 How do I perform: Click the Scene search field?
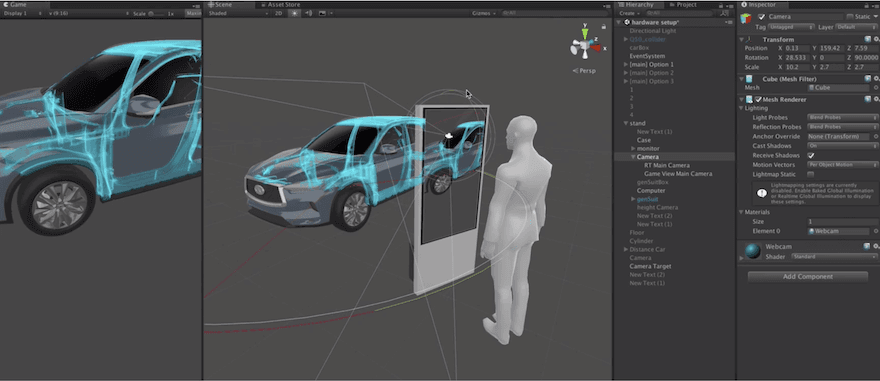tap(554, 13)
